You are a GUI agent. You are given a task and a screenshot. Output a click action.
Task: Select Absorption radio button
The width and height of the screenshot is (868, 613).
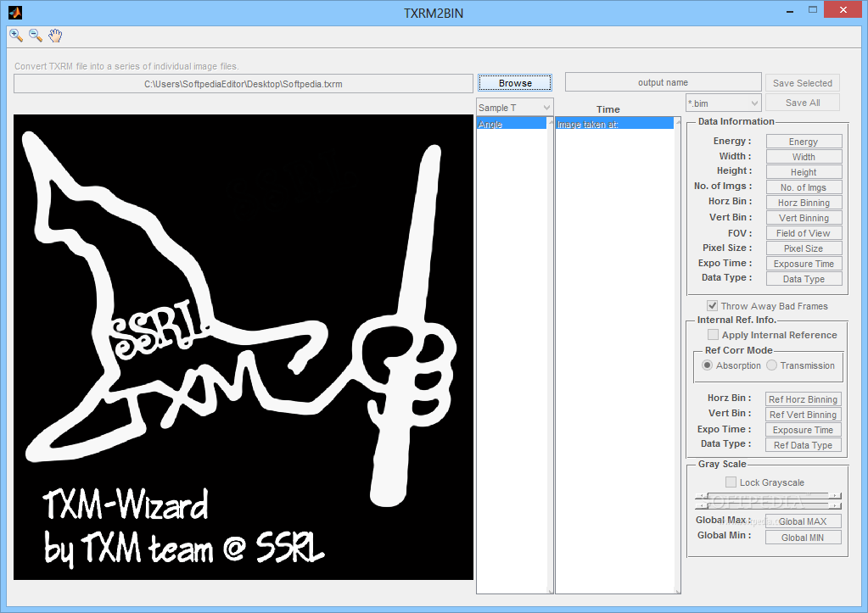click(x=707, y=365)
